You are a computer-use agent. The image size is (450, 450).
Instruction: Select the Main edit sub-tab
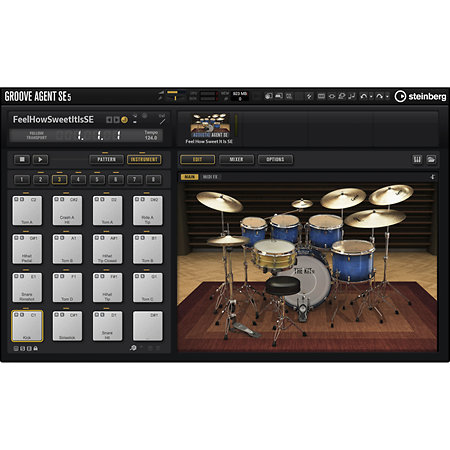[x=190, y=177]
